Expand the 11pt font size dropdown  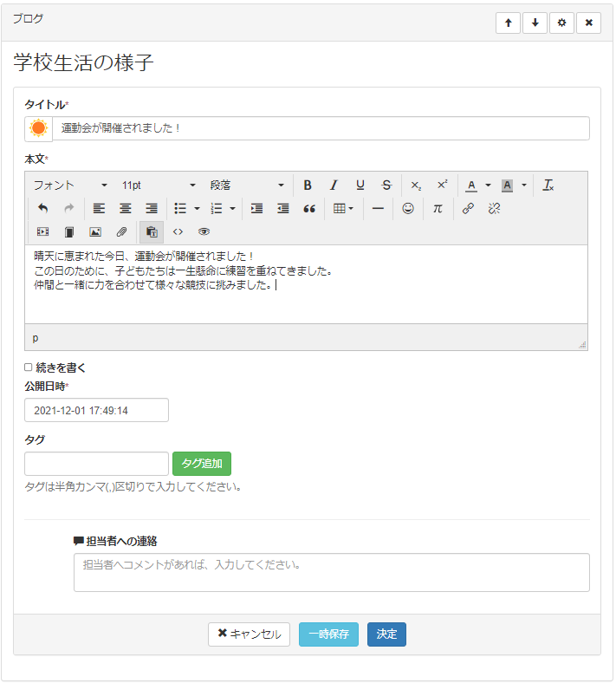(159, 185)
